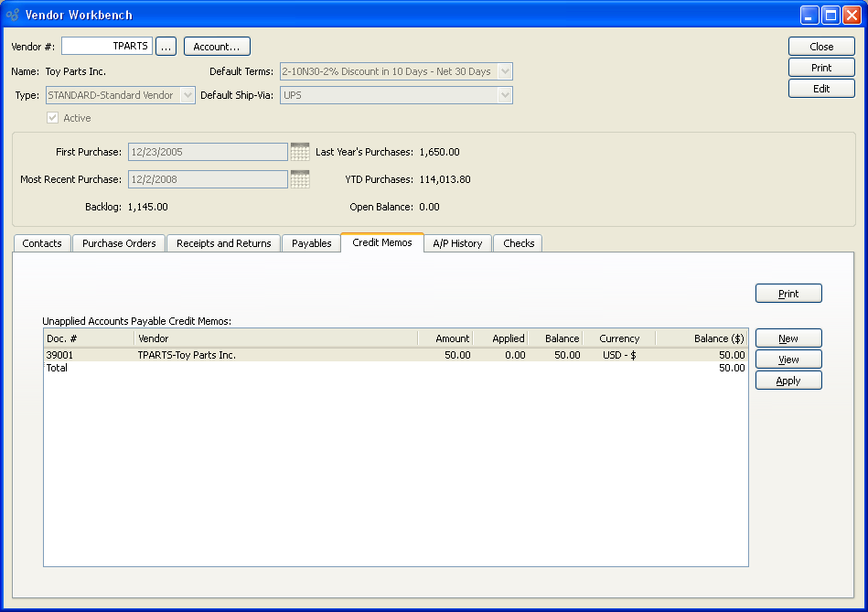Go to the Checks tab
The height and width of the screenshot is (612, 868).
[519, 243]
